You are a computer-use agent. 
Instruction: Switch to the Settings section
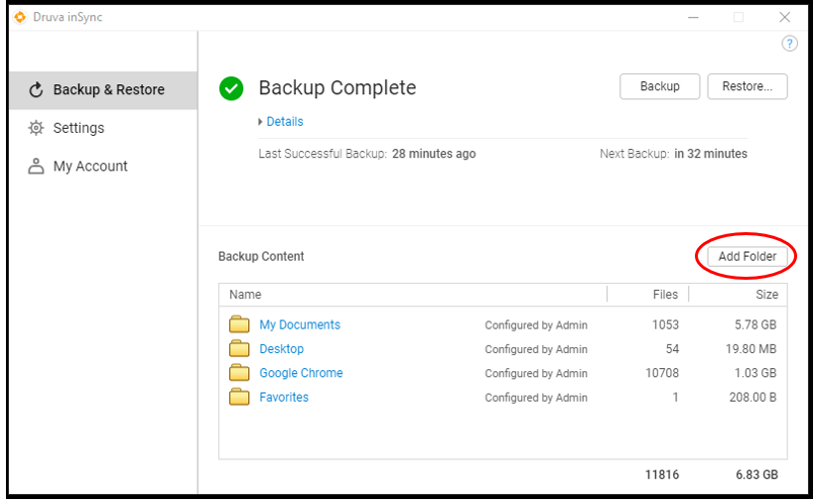(78, 128)
